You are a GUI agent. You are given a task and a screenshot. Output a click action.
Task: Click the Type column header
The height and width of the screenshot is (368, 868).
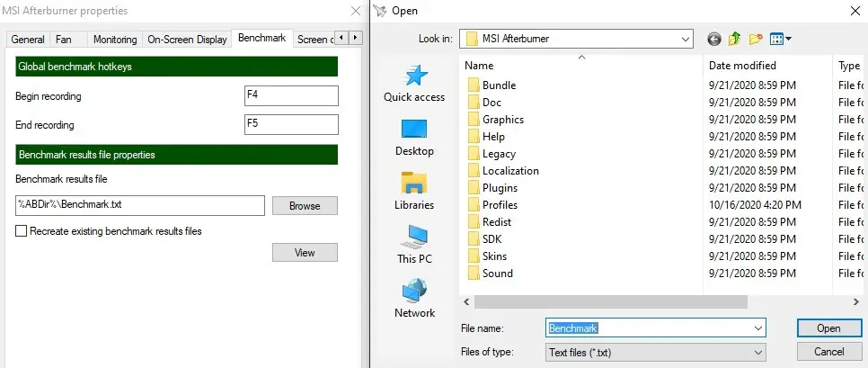[849, 66]
